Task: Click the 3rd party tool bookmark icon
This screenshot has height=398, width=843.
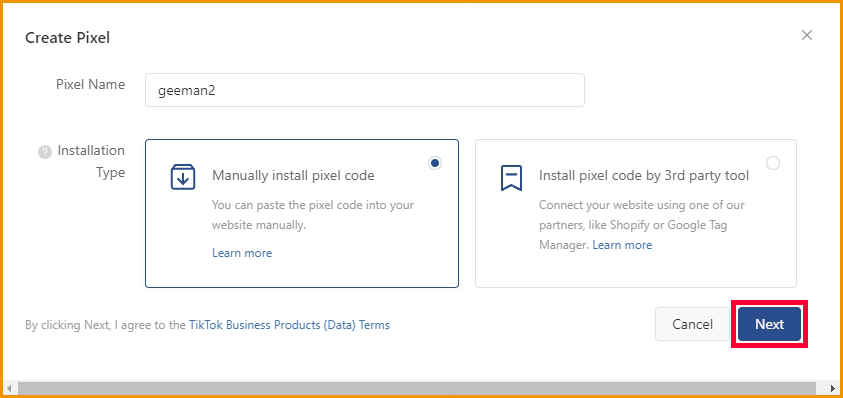Action: click(511, 178)
